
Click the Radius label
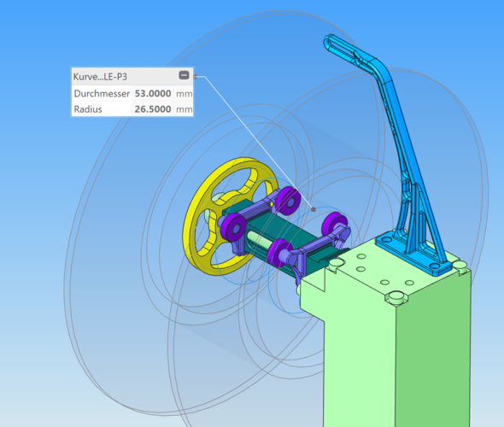click(88, 109)
